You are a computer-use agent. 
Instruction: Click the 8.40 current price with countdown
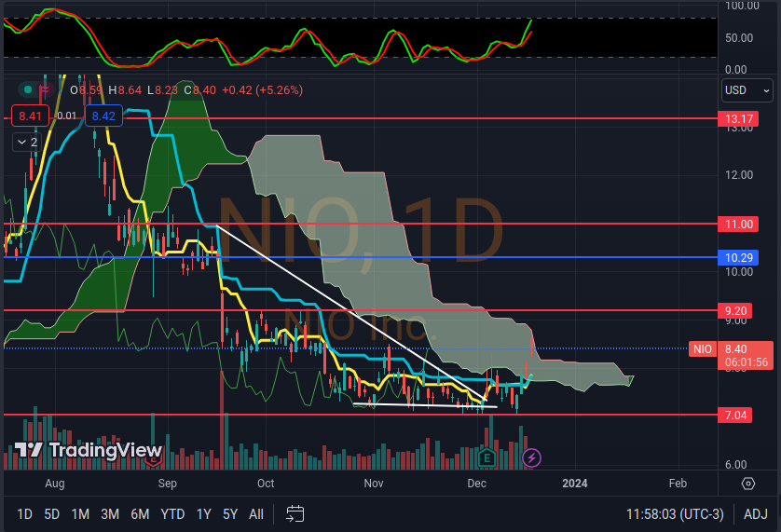pyautogui.click(x=746, y=355)
